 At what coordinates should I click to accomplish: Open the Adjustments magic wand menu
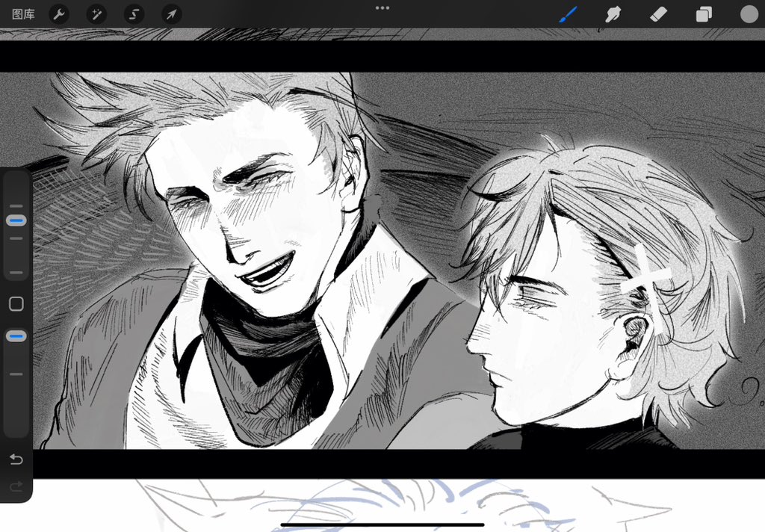pos(96,14)
